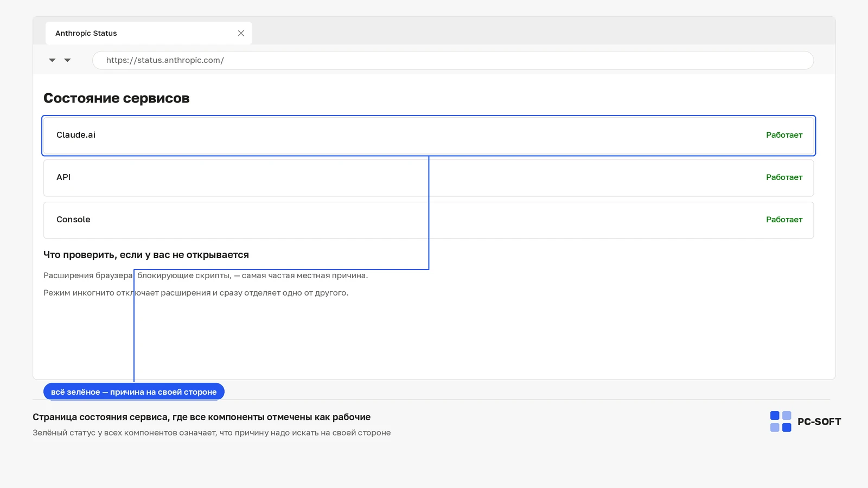Open the API service row
This screenshot has width=868, height=488.
(x=429, y=178)
